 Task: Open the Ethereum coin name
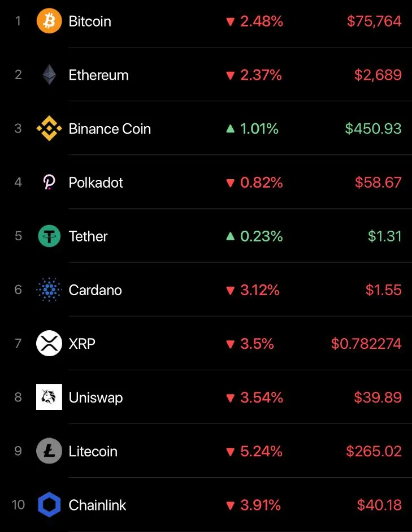pyautogui.click(x=99, y=75)
